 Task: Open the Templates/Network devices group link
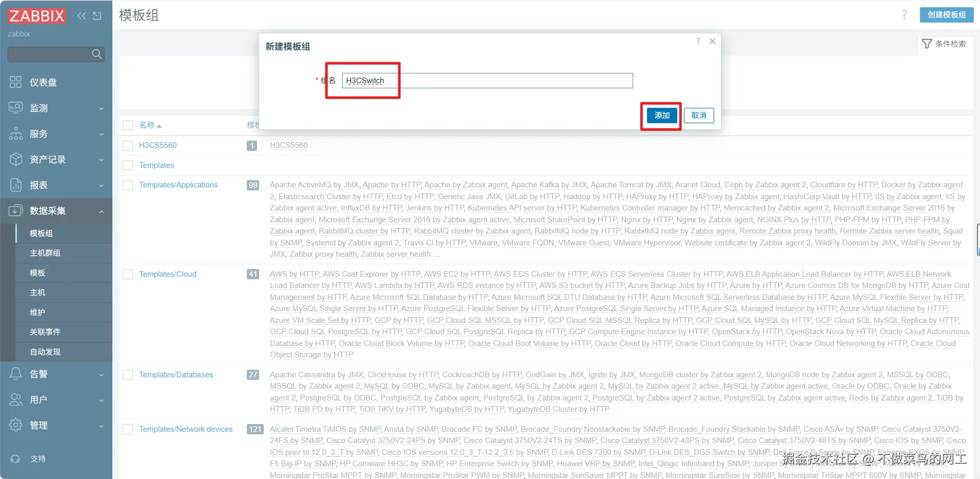pos(186,429)
